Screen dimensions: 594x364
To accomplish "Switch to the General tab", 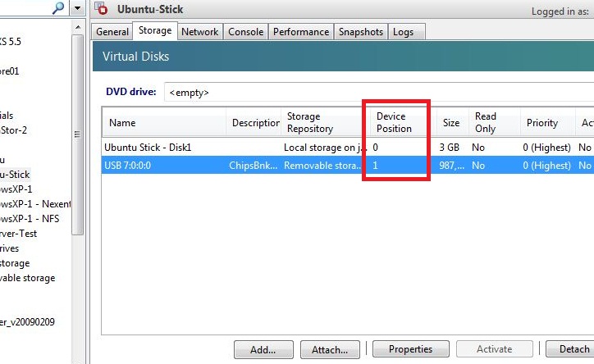I will (112, 32).
